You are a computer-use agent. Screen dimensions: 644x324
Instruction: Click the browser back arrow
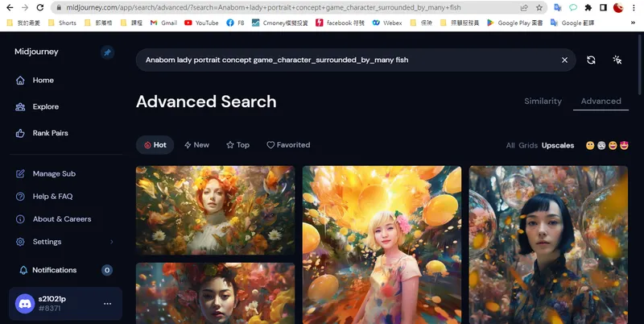(10, 7)
